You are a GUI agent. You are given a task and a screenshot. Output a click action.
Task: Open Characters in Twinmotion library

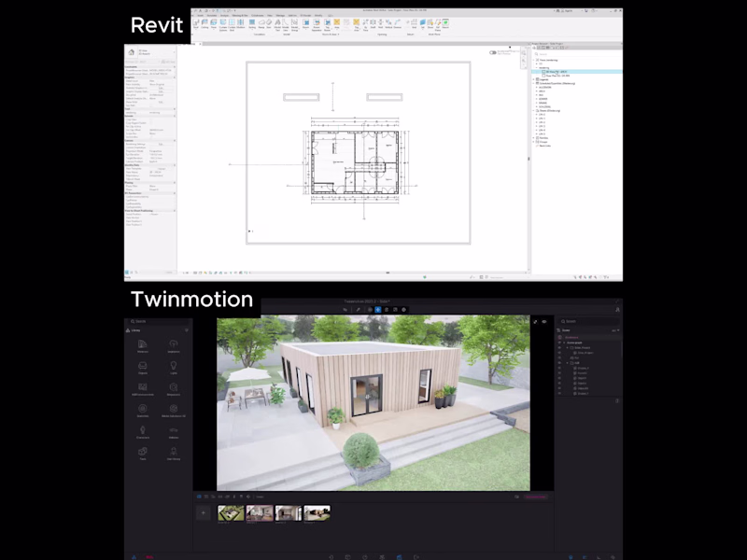pyautogui.click(x=143, y=432)
